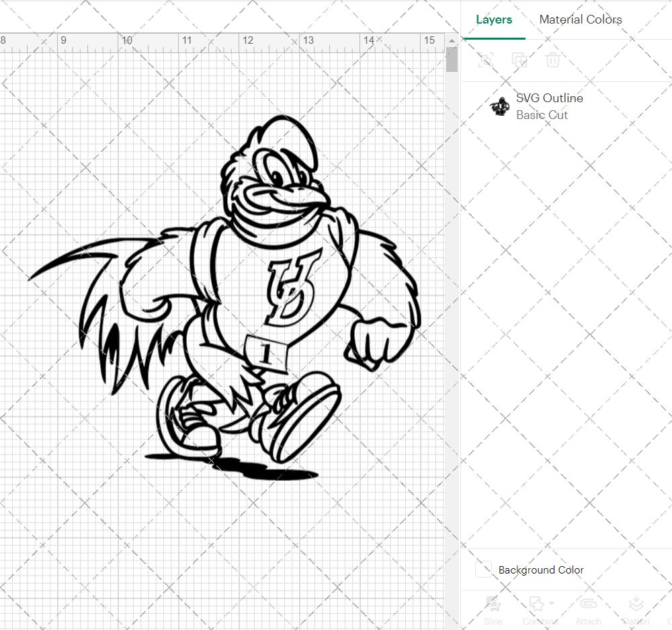The height and width of the screenshot is (630, 672).
Task: Open the Background Color swatch
Action: 483,569
